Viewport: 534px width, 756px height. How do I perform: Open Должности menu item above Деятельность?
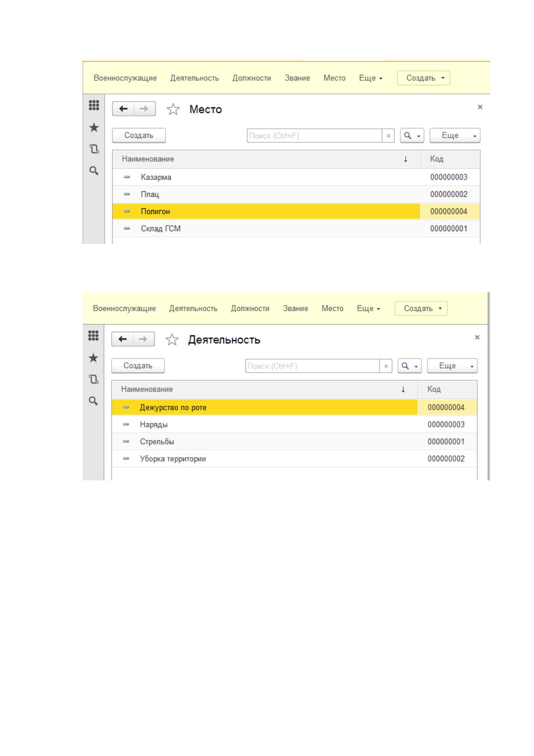click(250, 308)
